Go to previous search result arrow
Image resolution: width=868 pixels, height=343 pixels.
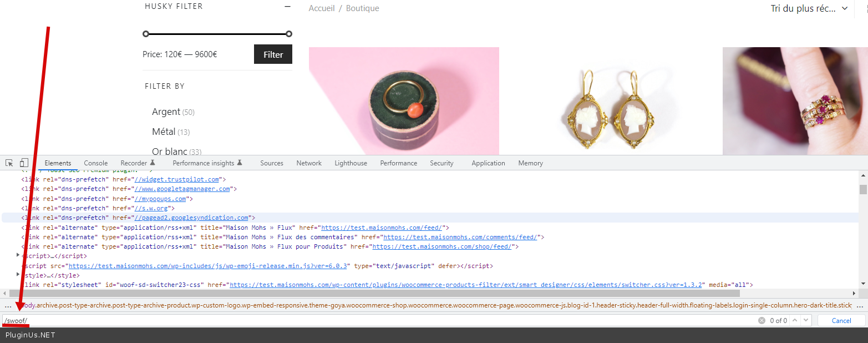(795, 321)
